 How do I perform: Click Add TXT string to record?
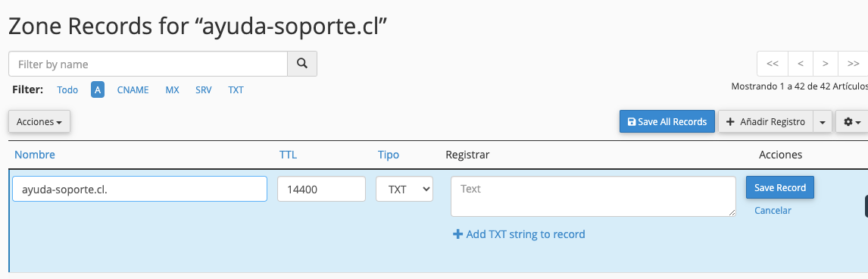[519, 234]
